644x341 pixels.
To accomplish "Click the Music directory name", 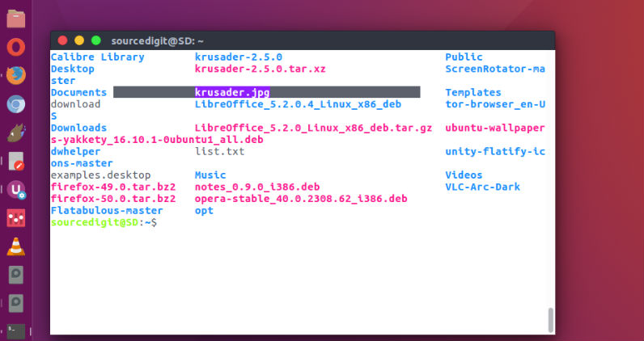I will (210, 175).
